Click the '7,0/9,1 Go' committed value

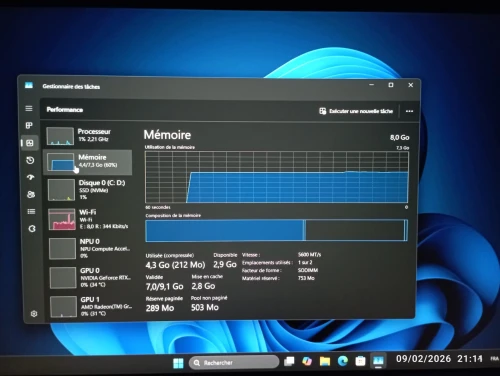[164, 286]
